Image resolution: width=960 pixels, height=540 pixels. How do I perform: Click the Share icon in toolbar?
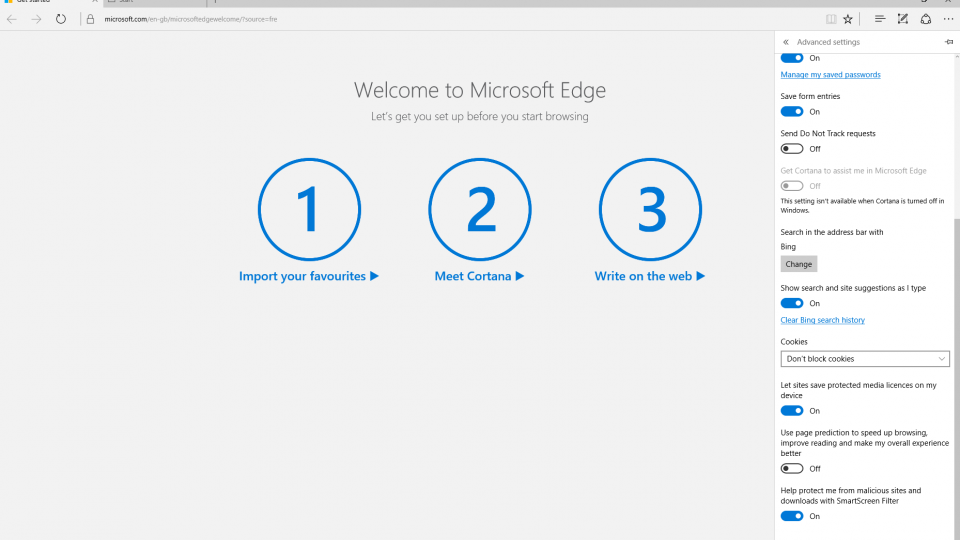(x=926, y=19)
